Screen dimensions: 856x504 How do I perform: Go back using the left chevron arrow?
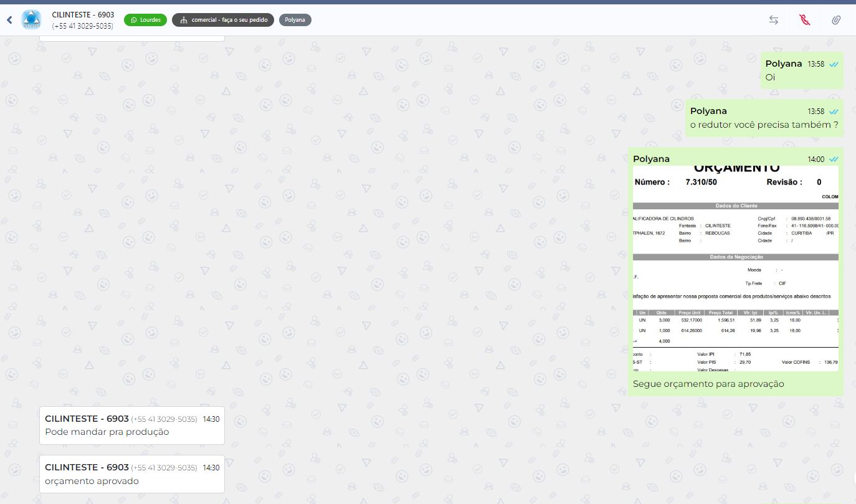(9, 20)
